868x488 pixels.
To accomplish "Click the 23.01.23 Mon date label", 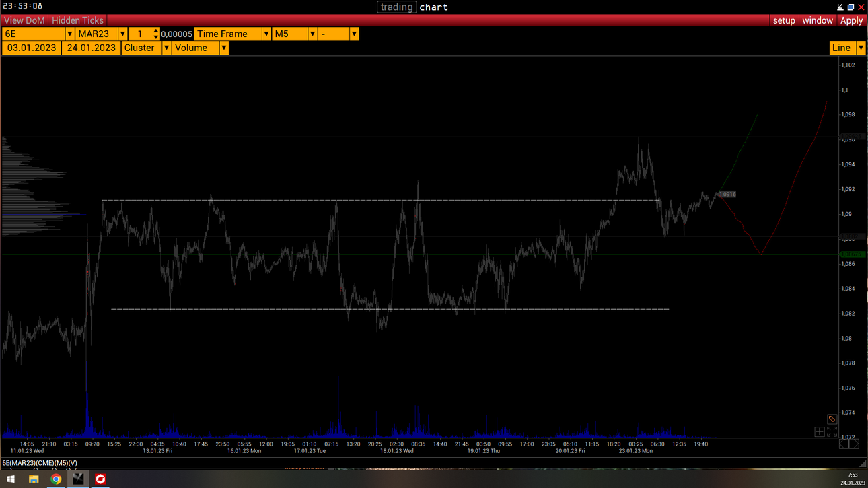I will click(x=636, y=451).
